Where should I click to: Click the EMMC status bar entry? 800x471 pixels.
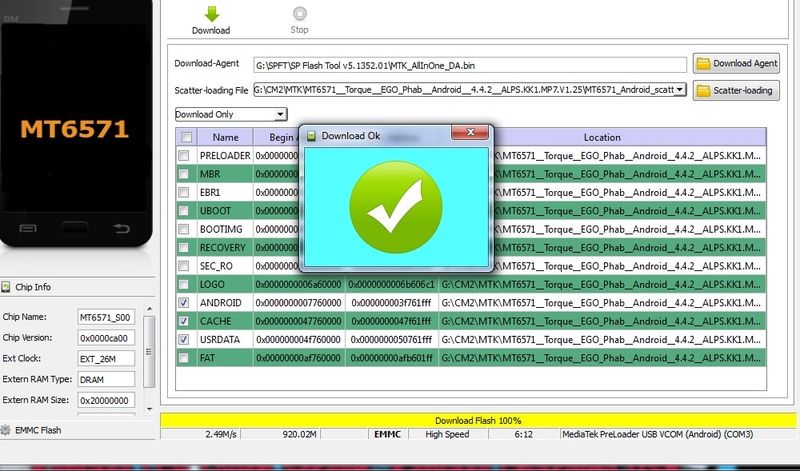(387, 434)
